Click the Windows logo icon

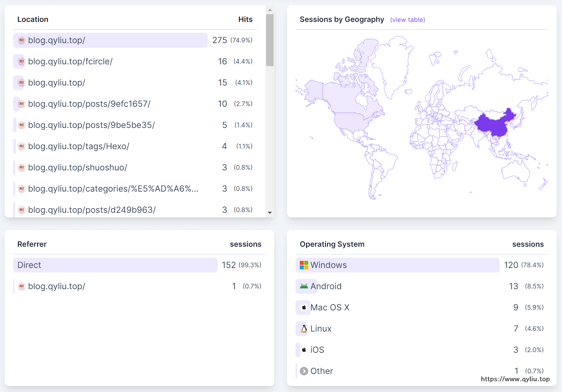pos(304,265)
